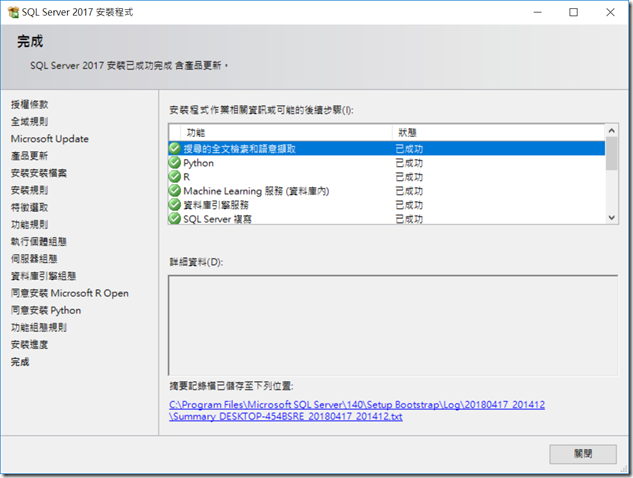The width and height of the screenshot is (633, 478).
Task: Click 功能規則 step in sidebar
Action: point(29,224)
